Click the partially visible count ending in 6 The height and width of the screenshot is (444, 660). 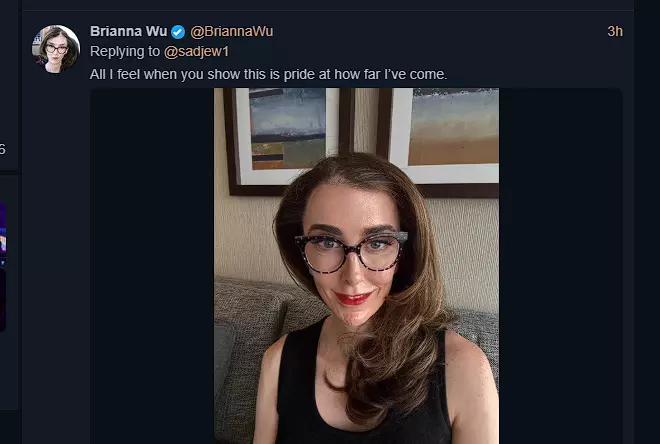[3, 149]
